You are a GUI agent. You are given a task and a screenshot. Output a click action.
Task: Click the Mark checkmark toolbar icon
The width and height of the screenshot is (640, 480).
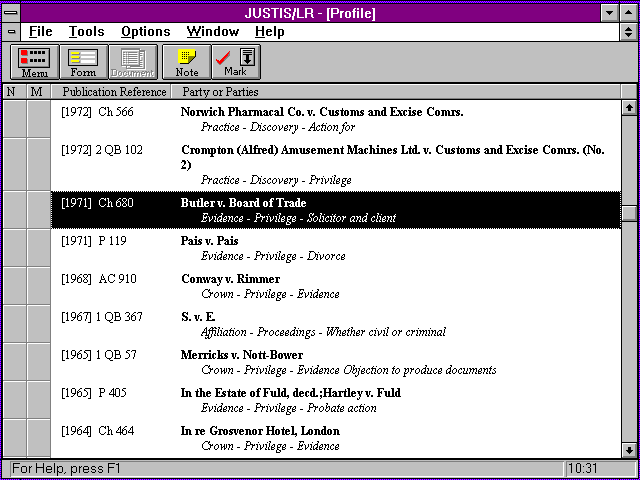coord(236,62)
